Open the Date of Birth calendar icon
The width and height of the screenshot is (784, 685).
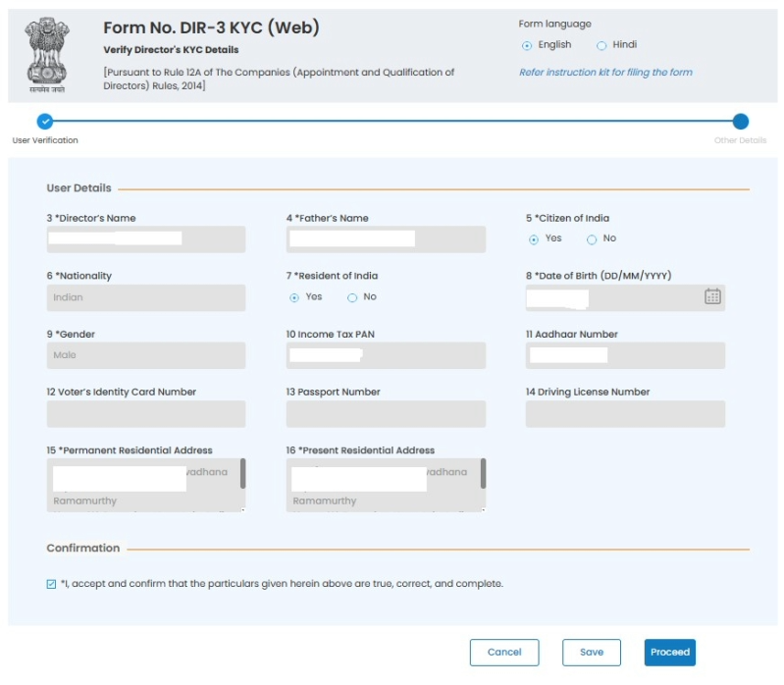712,296
